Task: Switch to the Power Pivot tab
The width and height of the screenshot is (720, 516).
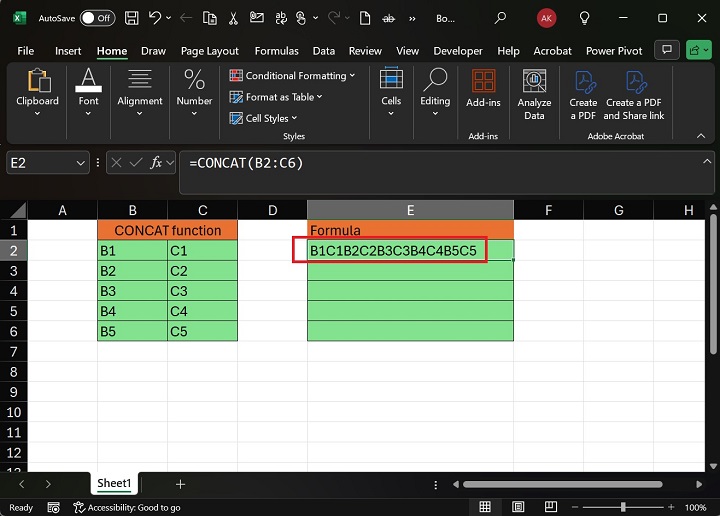Action: tap(614, 51)
